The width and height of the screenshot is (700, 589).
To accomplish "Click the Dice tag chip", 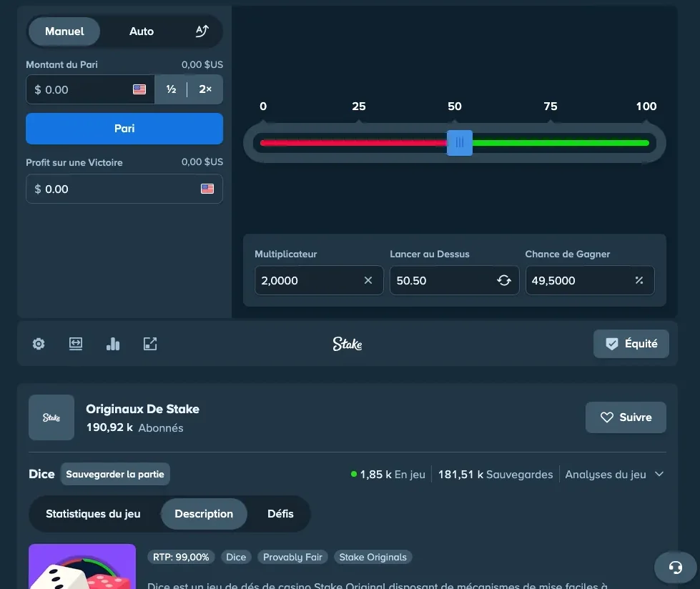I will pos(236,557).
